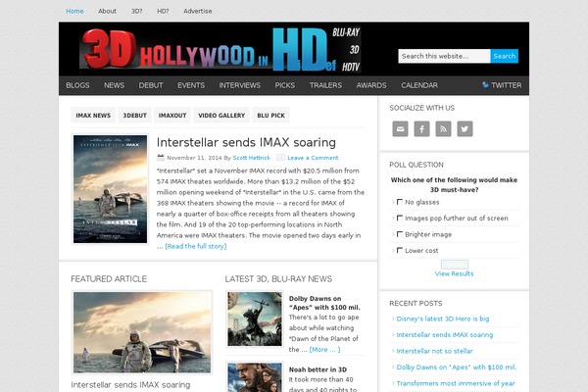This screenshot has height=392, width=588.
Task: Open Noah better in 3D title
Action: pos(318,369)
